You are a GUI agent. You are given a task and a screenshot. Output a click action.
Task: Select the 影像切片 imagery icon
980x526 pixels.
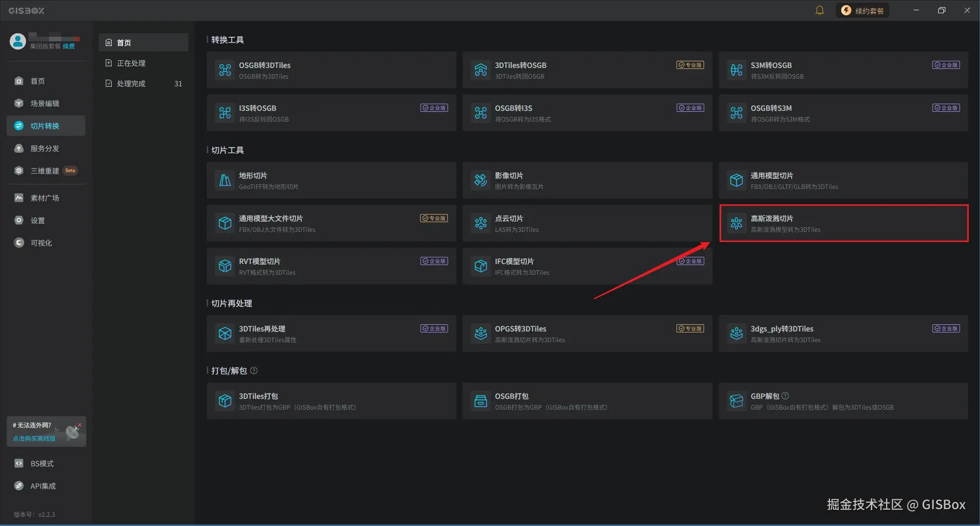[x=481, y=180]
